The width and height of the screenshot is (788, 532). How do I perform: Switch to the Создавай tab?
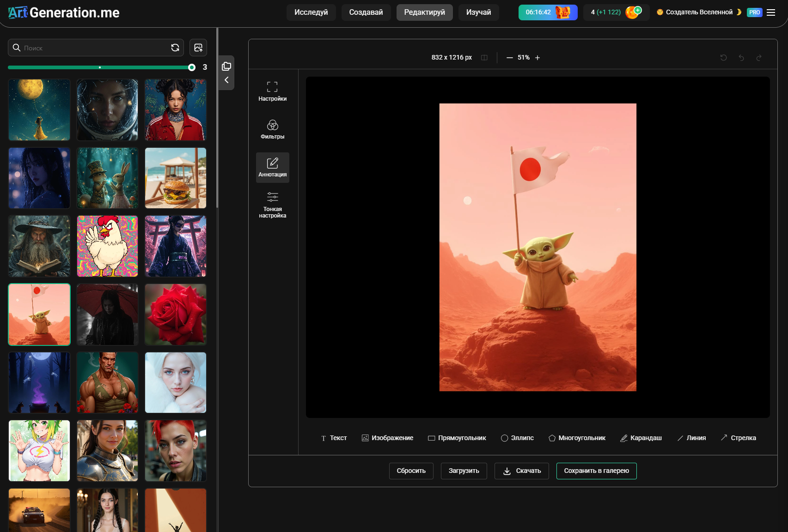pyautogui.click(x=366, y=12)
